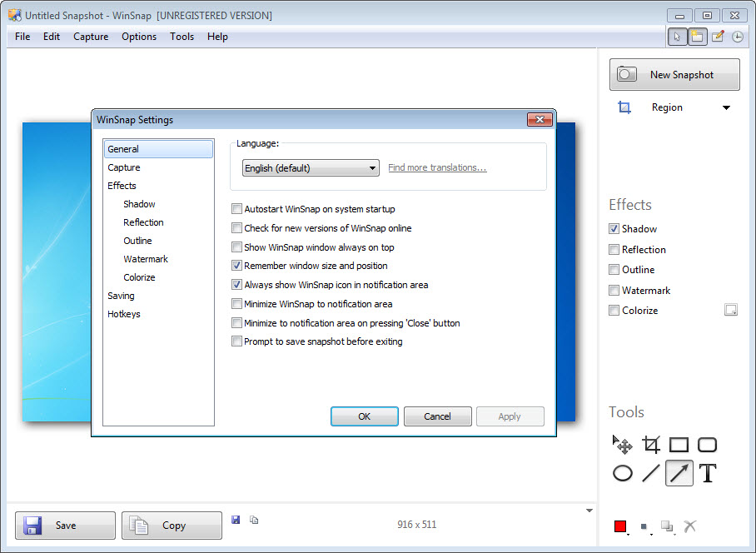Image resolution: width=756 pixels, height=553 pixels.
Task: Select the Crop tool in Tools
Action: point(651,445)
